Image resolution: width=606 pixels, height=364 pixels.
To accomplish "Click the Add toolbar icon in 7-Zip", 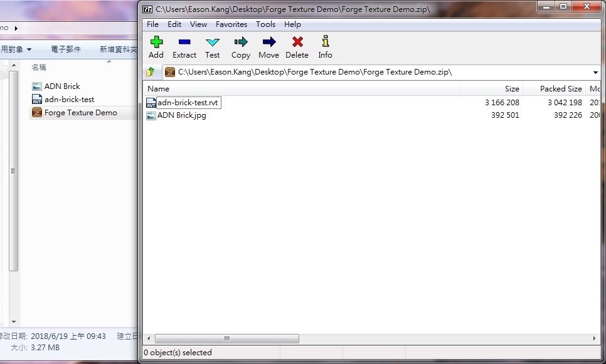I will (156, 42).
